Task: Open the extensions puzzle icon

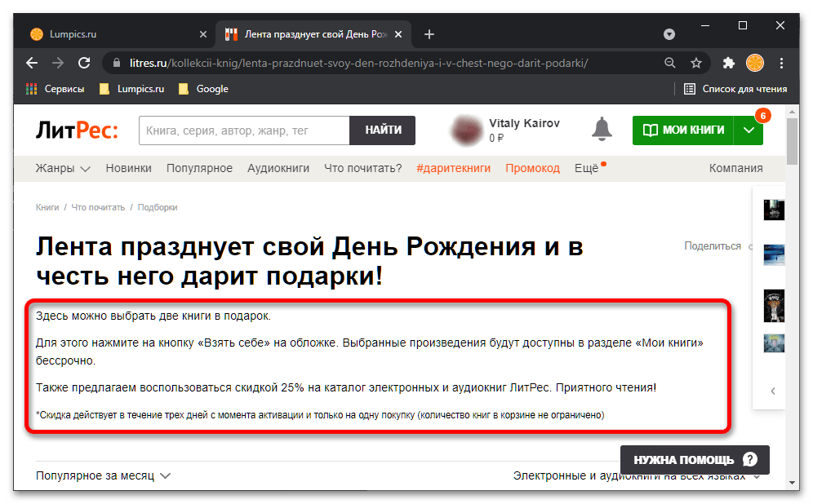Action: tap(728, 63)
